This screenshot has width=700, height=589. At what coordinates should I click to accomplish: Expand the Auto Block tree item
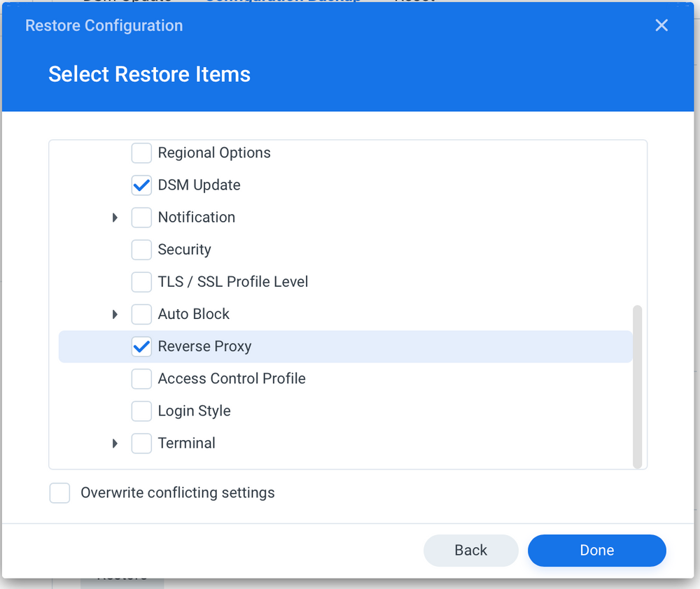point(115,314)
